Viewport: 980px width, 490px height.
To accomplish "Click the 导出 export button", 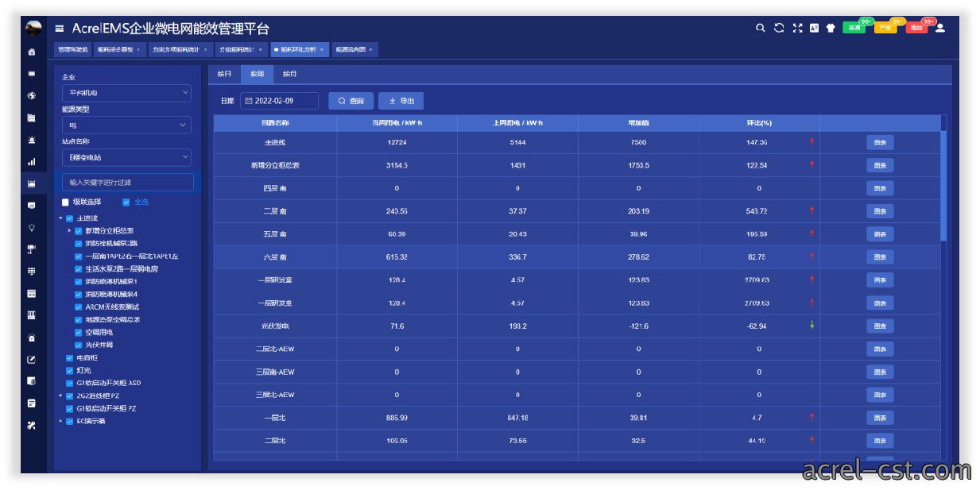I will click(x=401, y=101).
